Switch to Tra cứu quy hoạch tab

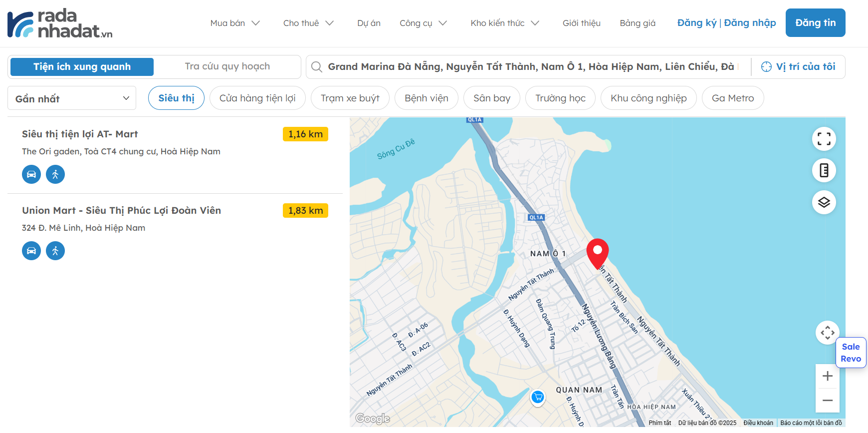227,66
